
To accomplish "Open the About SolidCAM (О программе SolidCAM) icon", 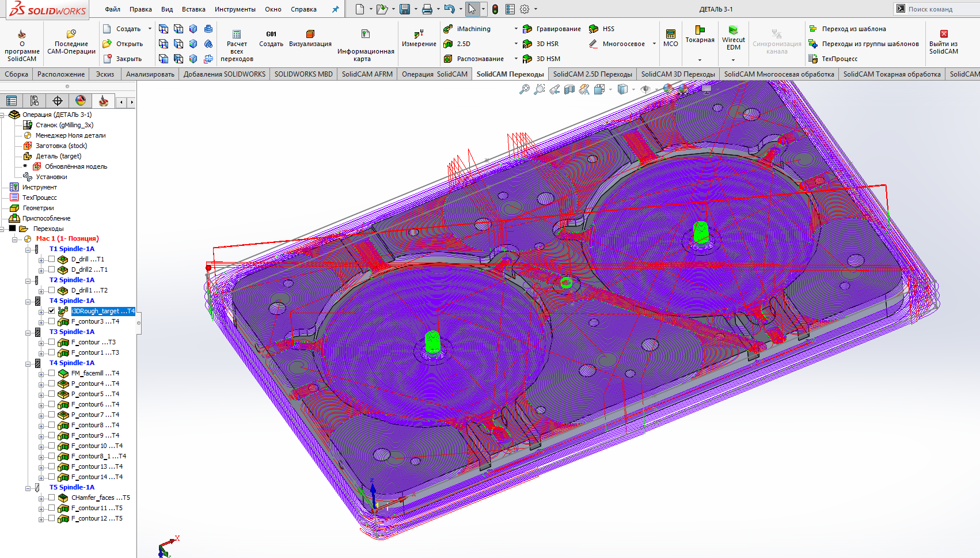I will [x=22, y=34].
